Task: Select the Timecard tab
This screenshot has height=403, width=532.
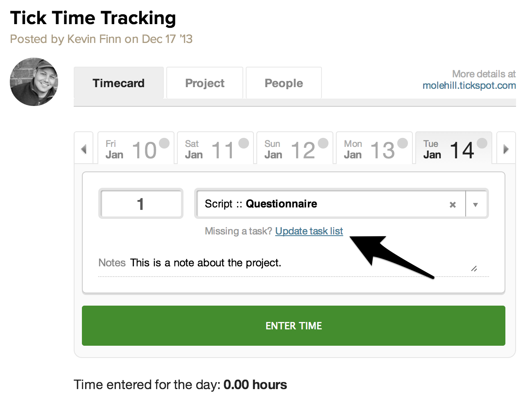Action: pyautogui.click(x=118, y=83)
